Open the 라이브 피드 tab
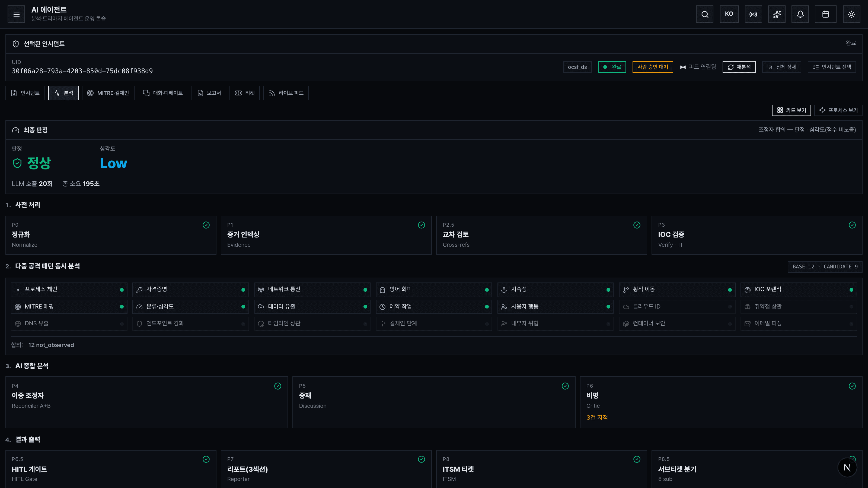Viewport: 868px width, 488px height. [286, 93]
